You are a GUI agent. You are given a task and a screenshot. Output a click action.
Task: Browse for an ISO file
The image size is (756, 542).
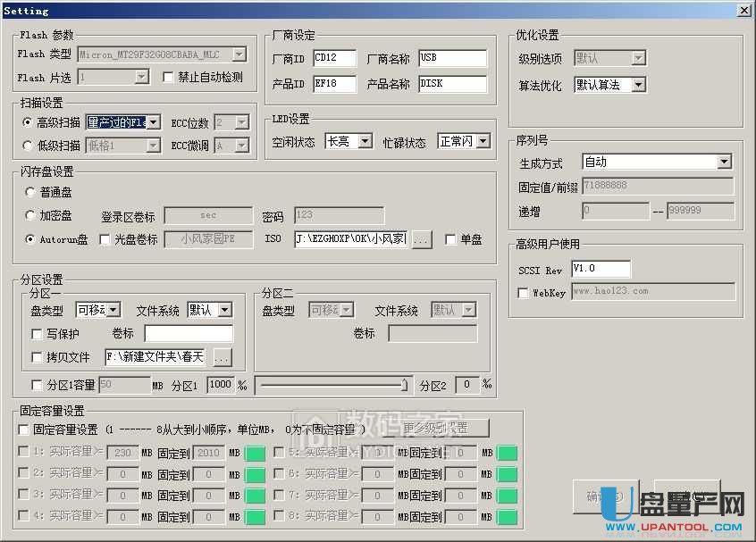[x=420, y=238]
